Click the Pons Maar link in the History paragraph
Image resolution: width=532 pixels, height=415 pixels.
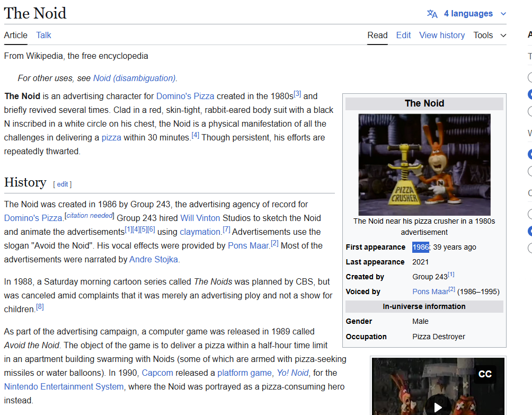pyautogui.click(x=248, y=246)
